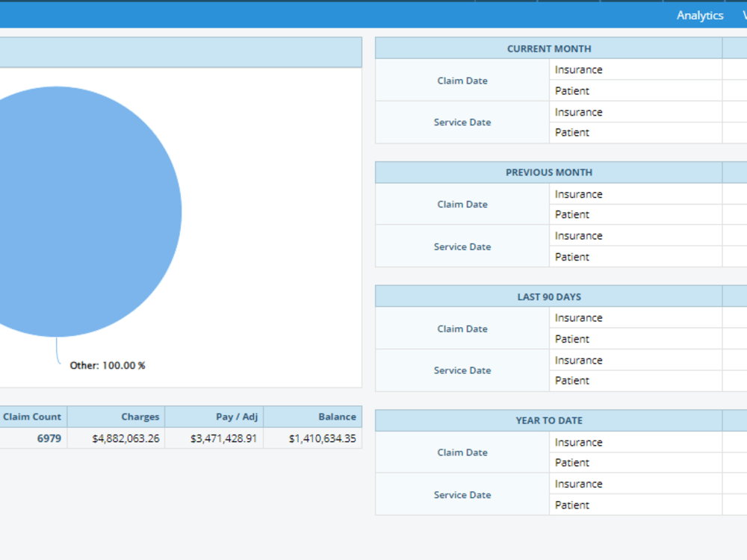Click Year To Date Service Date Patient row
Screen dimensions: 747x560
tap(636, 505)
